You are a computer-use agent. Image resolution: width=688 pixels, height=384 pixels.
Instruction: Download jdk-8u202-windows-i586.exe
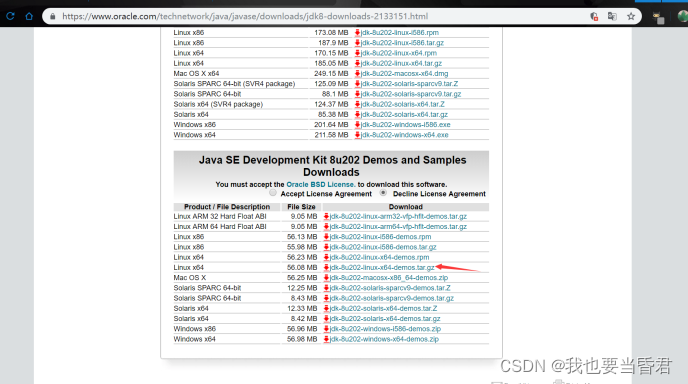coord(406,125)
